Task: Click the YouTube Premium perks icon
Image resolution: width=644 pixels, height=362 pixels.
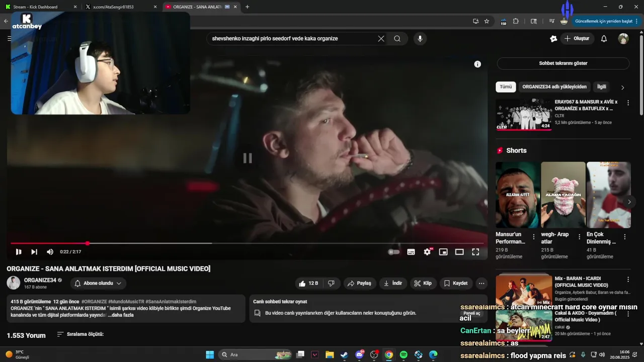Action: pos(553,39)
